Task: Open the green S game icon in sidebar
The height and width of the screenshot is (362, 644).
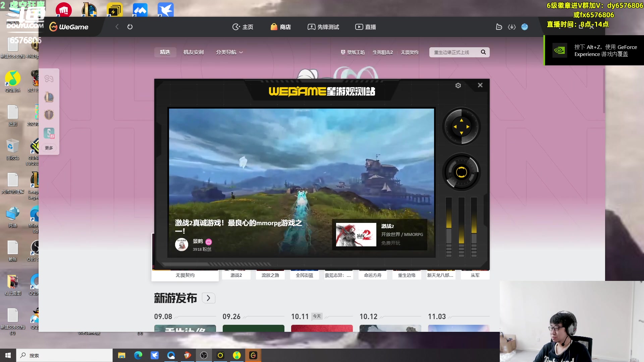Action: tap(49, 133)
